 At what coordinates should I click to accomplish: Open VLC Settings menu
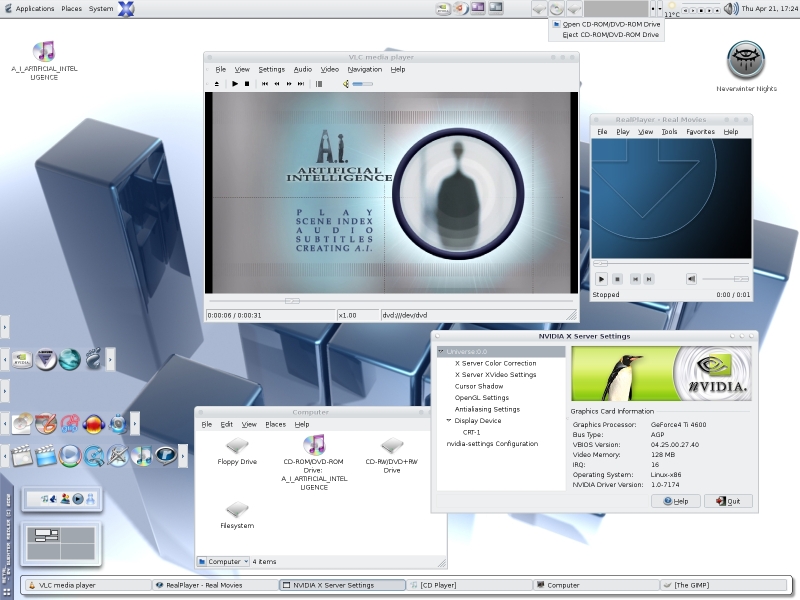pos(271,69)
